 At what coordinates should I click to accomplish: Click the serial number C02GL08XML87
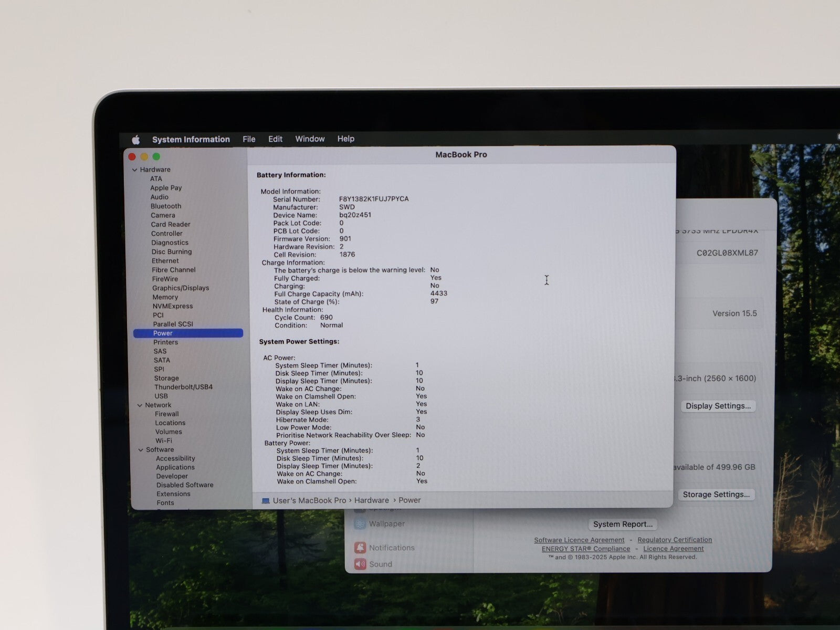coord(727,253)
